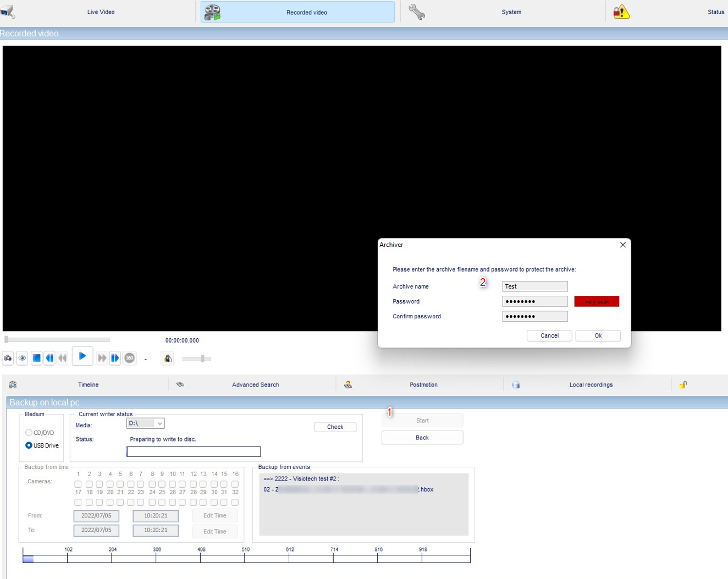728x579 pixels.
Task: Open the Media drive dropdown showing D:\
Action: click(145, 423)
